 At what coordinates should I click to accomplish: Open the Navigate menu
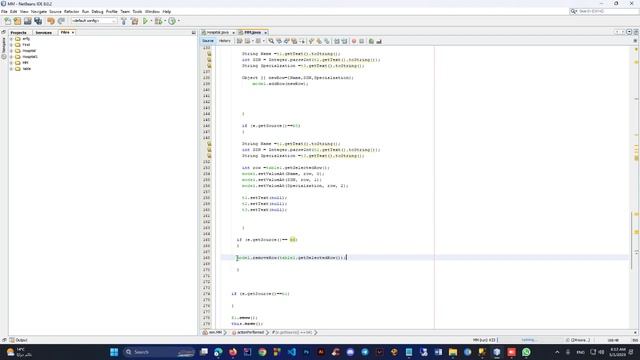(x=39, y=11)
